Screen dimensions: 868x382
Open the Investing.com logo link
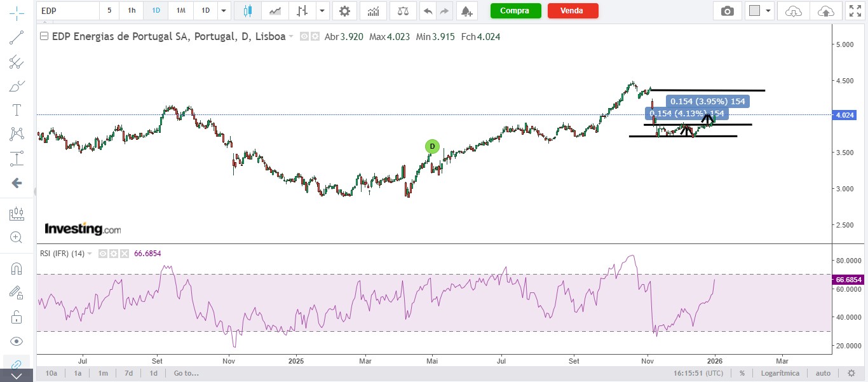tap(83, 229)
